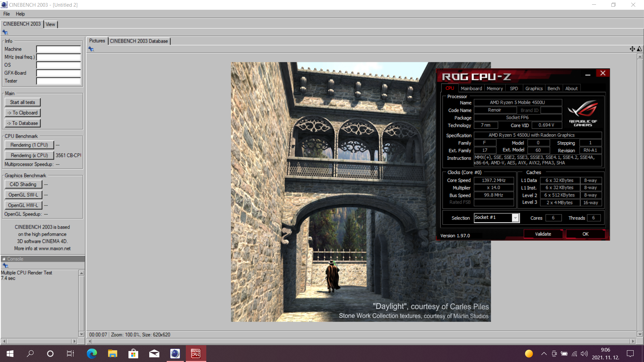Open taskbar Search
Image resolution: width=644 pixels, height=362 pixels.
30,354
